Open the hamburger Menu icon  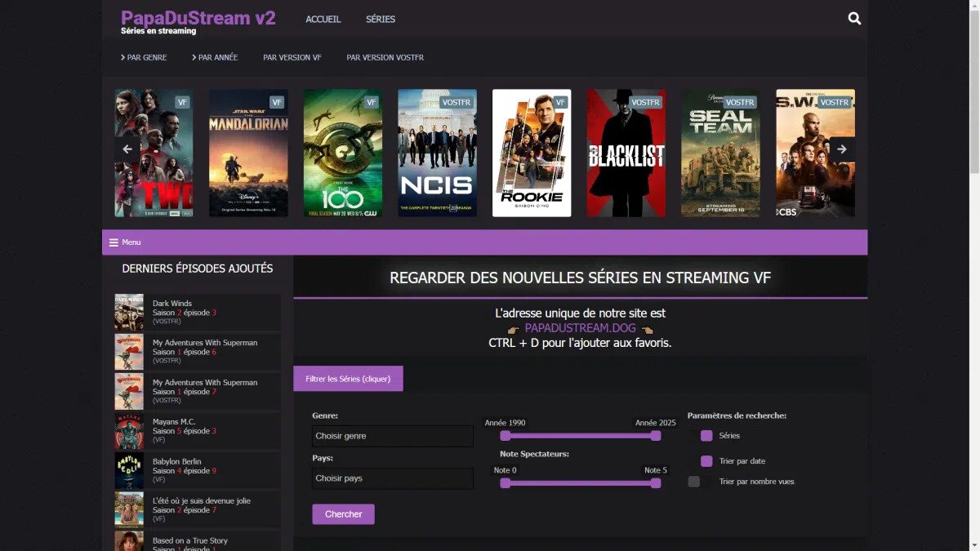click(x=114, y=242)
